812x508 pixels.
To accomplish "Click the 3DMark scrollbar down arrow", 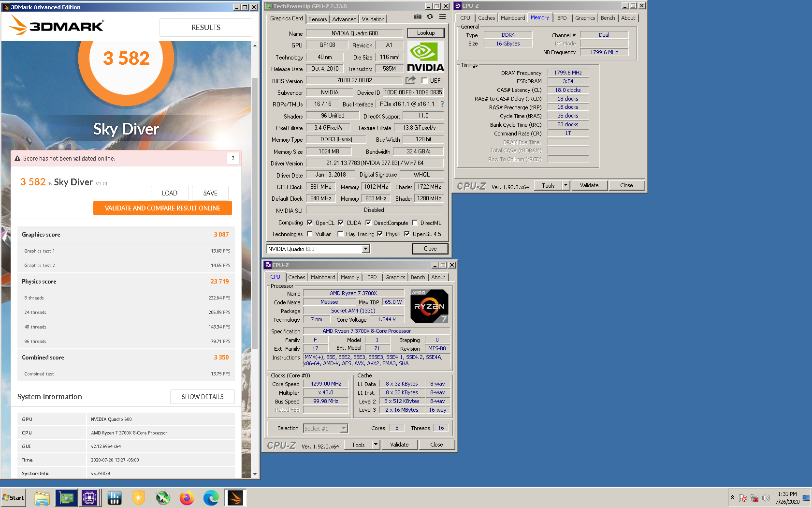I will click(255, 474).
